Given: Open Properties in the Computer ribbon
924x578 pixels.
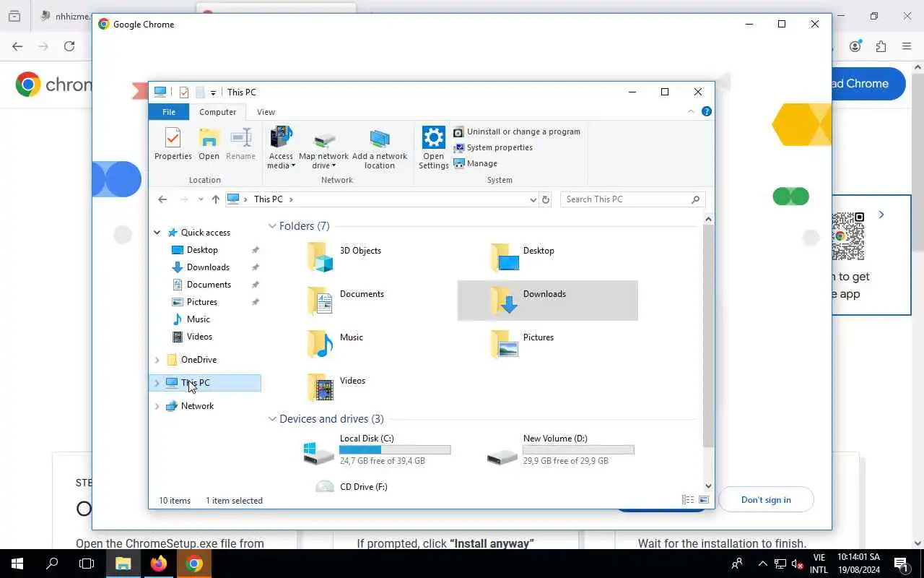Looking at the screenshot, I should pos(173,144).
